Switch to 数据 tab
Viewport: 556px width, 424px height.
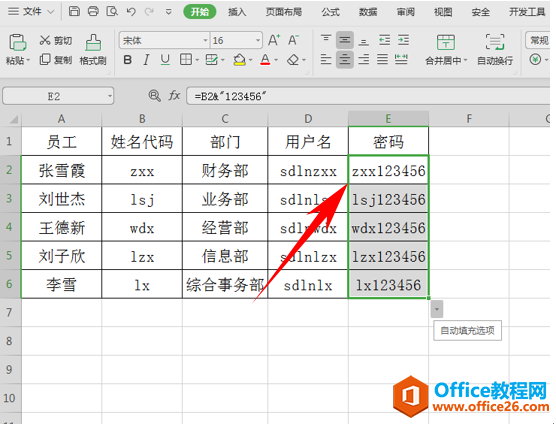[x=368, y=12]
